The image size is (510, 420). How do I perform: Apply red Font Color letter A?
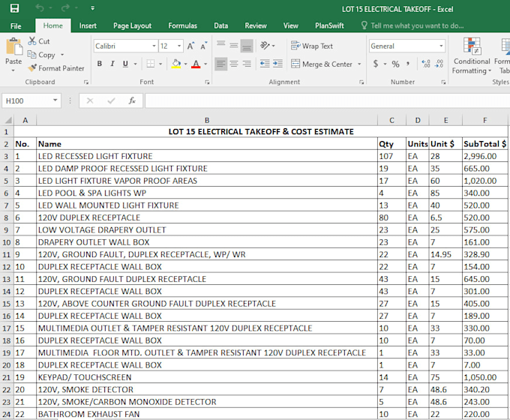coord(196,64)
